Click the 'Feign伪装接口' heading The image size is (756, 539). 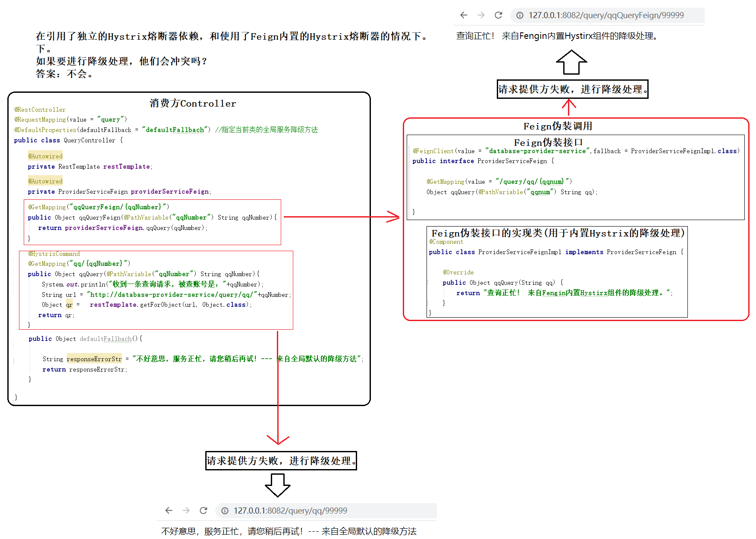(548, 142)
